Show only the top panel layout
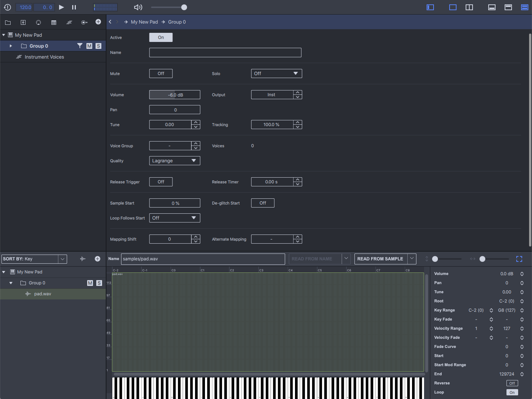532x399 pixels. click(x=508, y=7)
